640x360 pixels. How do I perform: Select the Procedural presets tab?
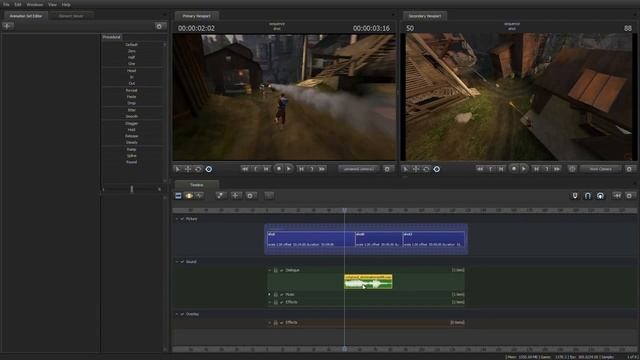tap(111, 37)
